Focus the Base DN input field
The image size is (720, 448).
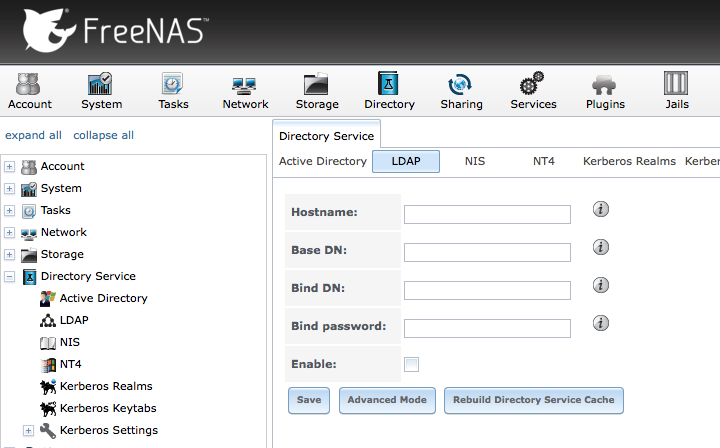pos(487,252)
